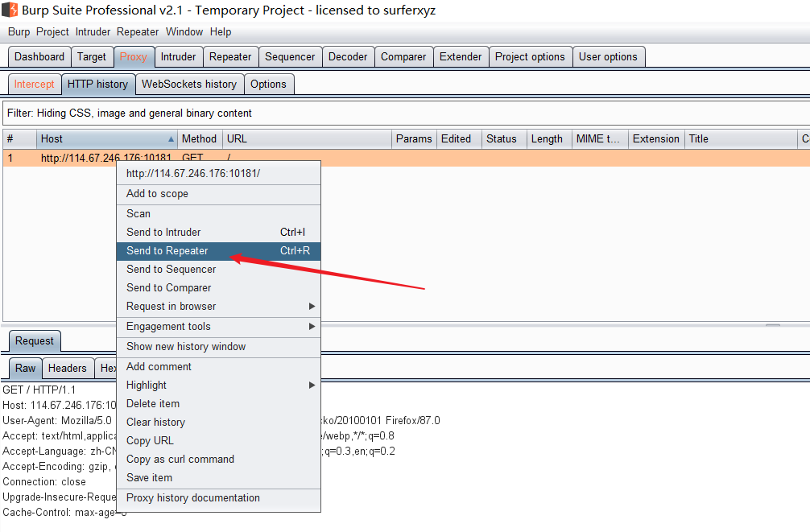Click the filter bar to edit history filter

pos(406,113)
